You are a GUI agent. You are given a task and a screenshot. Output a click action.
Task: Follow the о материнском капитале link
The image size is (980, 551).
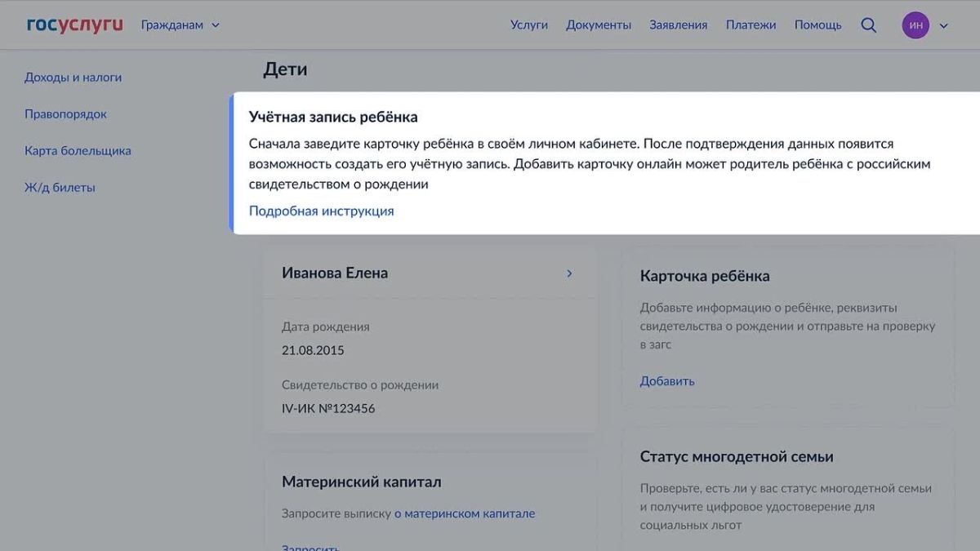pyautogui.click(x=465, y=514)
